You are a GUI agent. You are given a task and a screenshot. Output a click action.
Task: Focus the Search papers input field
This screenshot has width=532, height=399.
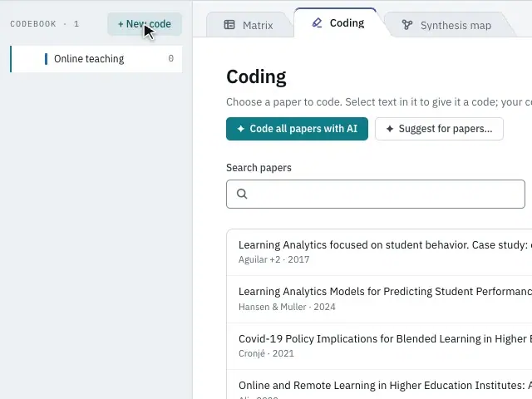pos(376,194)
